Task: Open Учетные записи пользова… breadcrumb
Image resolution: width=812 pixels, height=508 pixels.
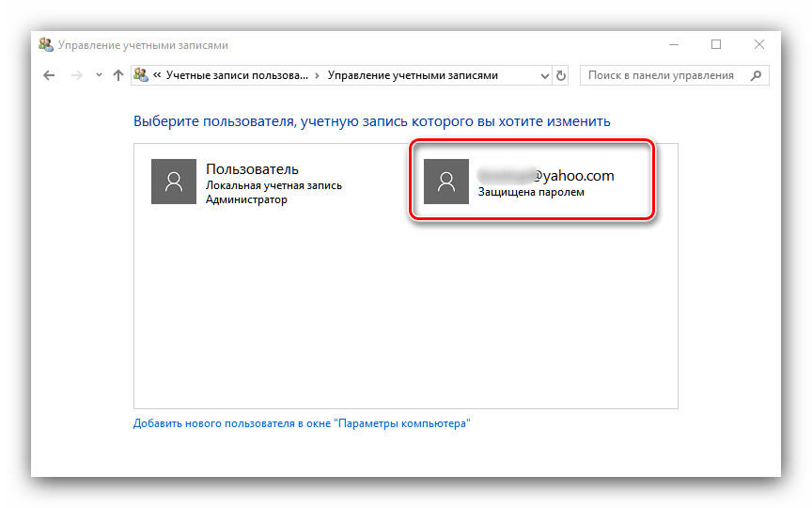Action: pos(236,76)
